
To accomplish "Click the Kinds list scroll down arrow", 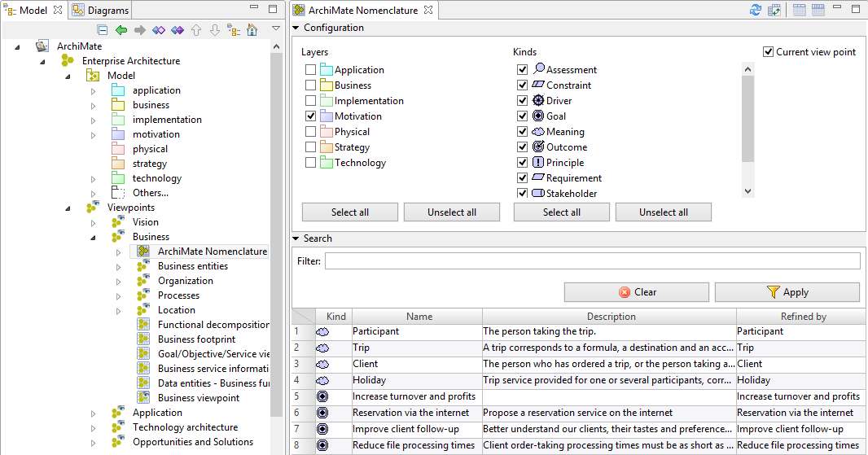I will [x=747, y=191].
